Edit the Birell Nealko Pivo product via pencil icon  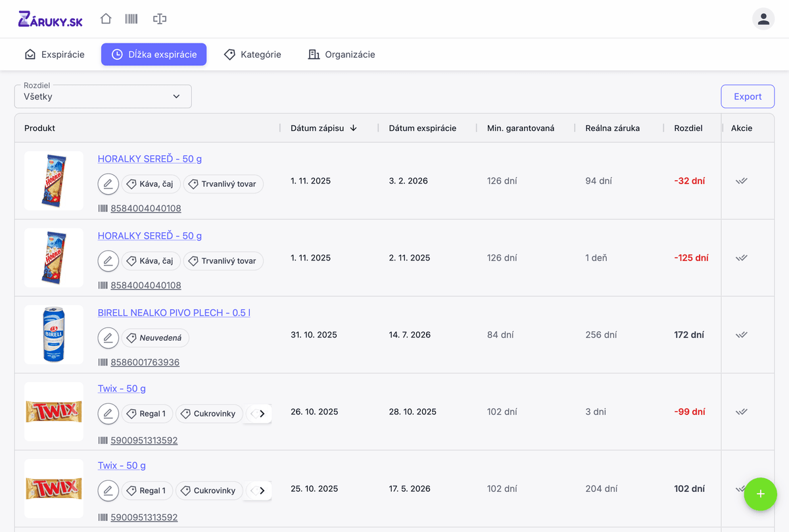point(108,338)
